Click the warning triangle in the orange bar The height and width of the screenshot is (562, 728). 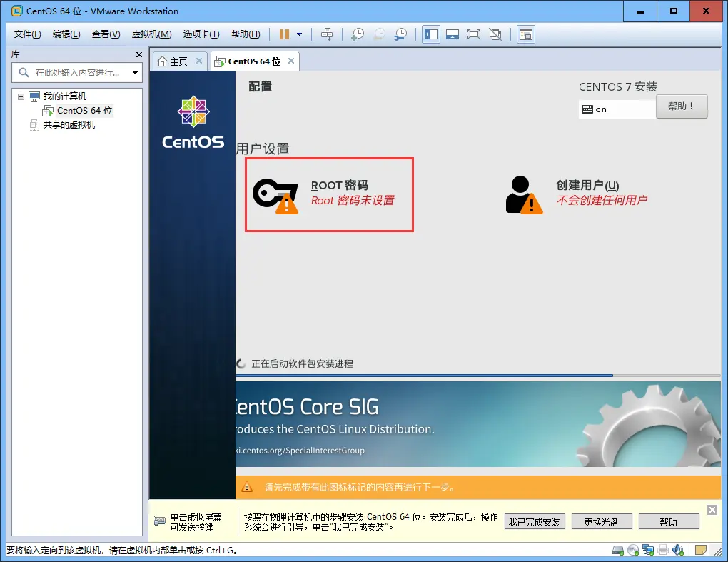coord(247,487)
